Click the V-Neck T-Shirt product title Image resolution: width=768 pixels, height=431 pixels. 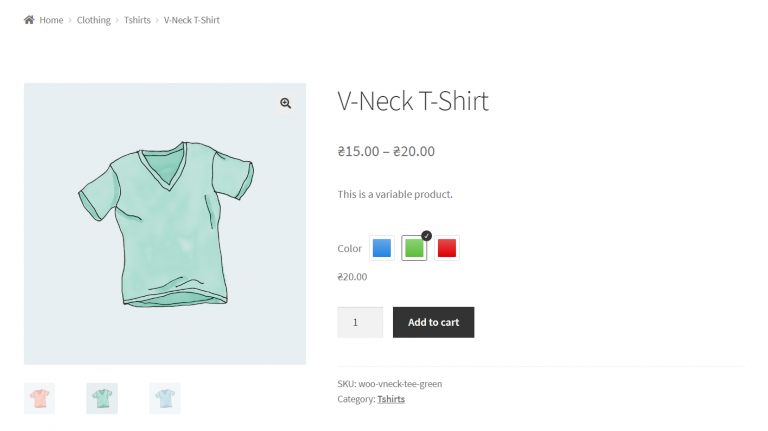[413, 101]
